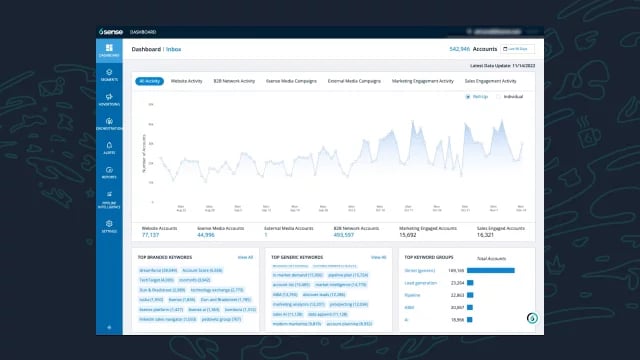
Task: Collapse the sidebar using bottom arrow
Action: [x=109, y=327]
